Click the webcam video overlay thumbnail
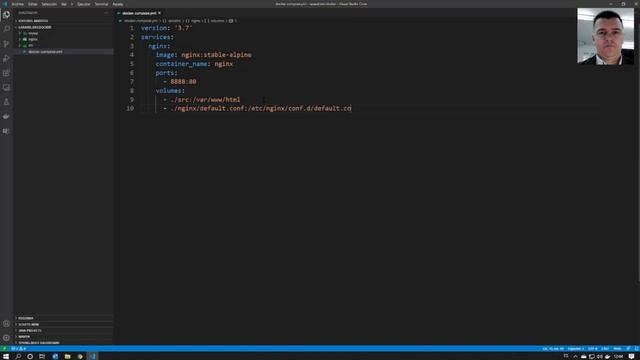 (x=606, y=36)
